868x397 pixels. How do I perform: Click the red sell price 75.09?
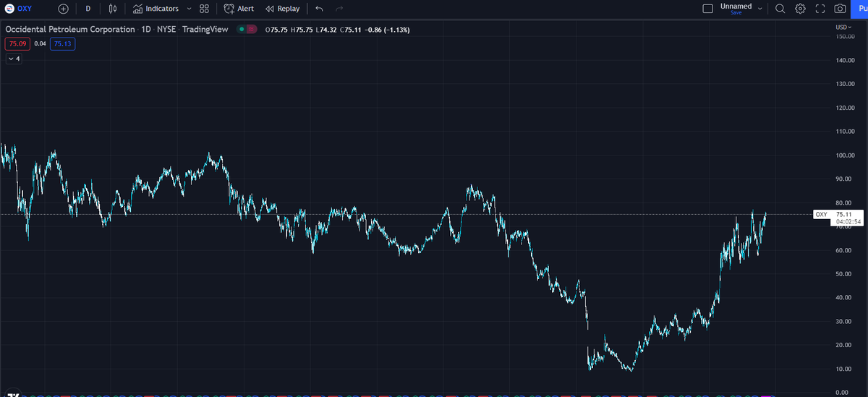(17, 43)
